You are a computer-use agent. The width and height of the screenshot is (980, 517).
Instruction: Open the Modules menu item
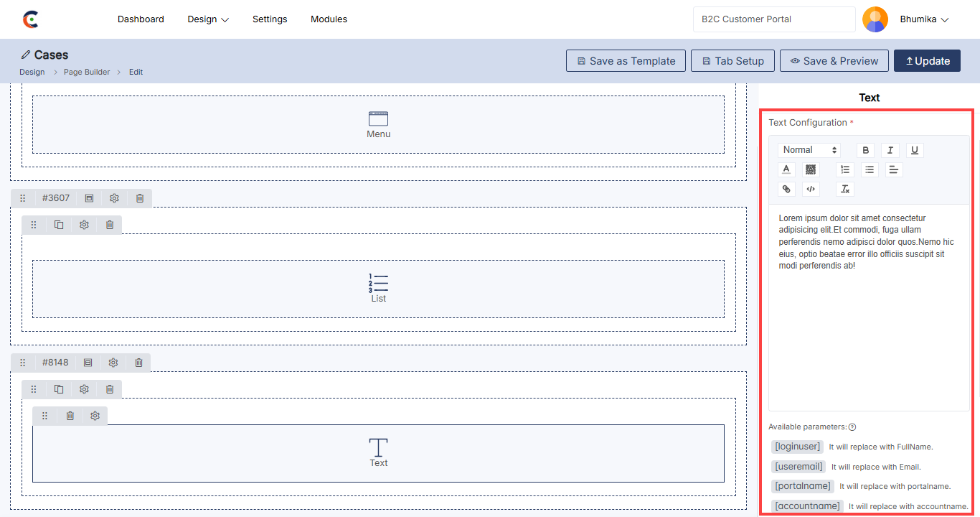coord(329,19)
